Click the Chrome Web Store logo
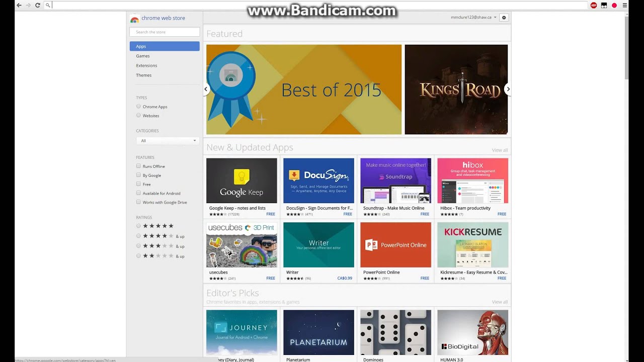644x362 pixels. click(x=134, y=19)
